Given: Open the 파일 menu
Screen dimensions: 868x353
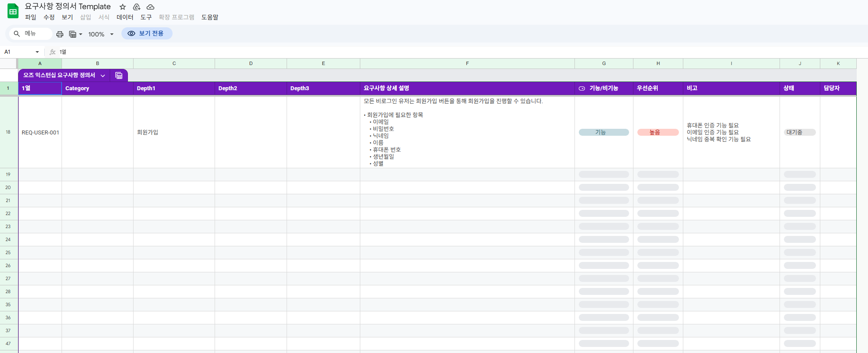Looking at the screenshot, I should point(31,17).
